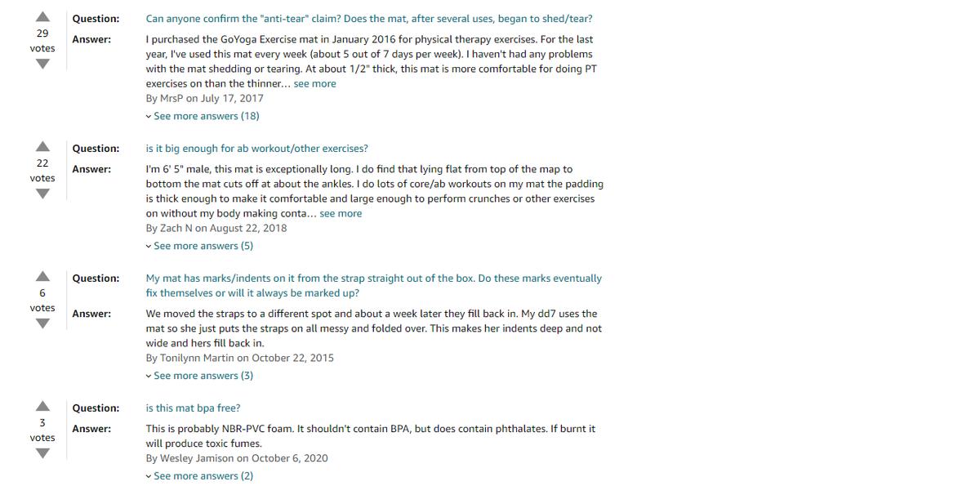Open 'is this mat bpa free?' question
This screenshot has width=980, height=486.
(193, 408)
